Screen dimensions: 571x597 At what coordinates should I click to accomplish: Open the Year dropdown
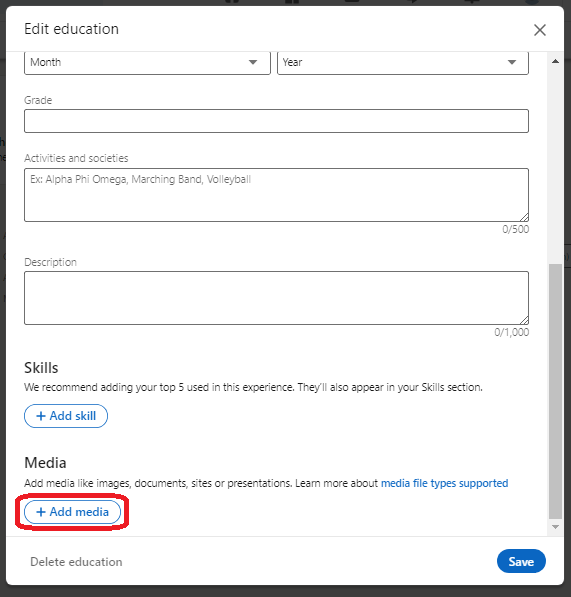[x=403, y=62]
